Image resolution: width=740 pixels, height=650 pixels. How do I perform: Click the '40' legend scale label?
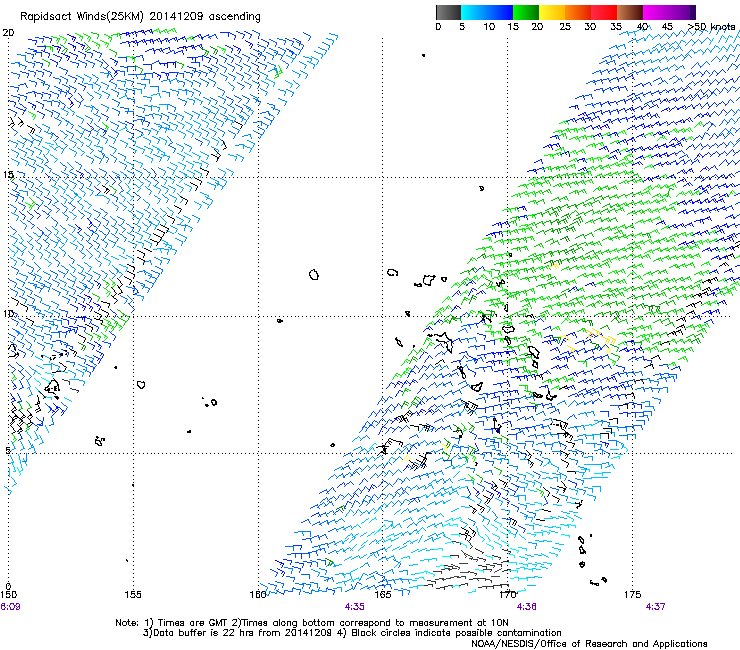(642, 27)
